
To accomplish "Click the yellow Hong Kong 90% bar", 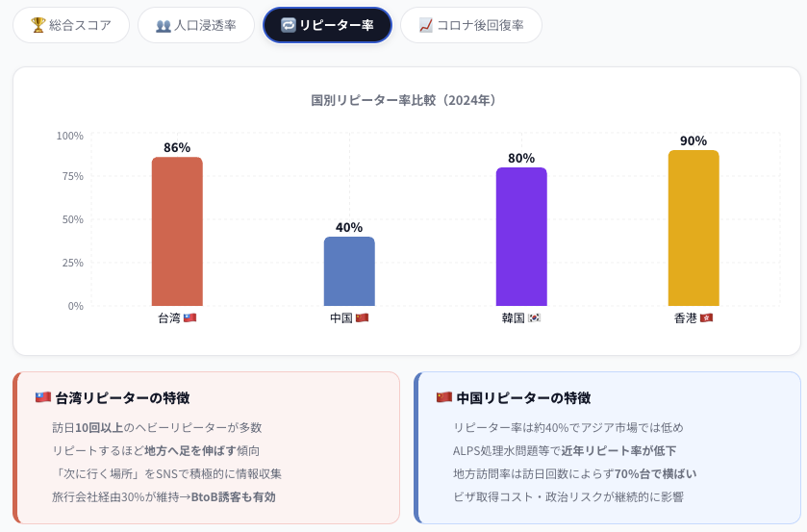I will tap(694, 228).
